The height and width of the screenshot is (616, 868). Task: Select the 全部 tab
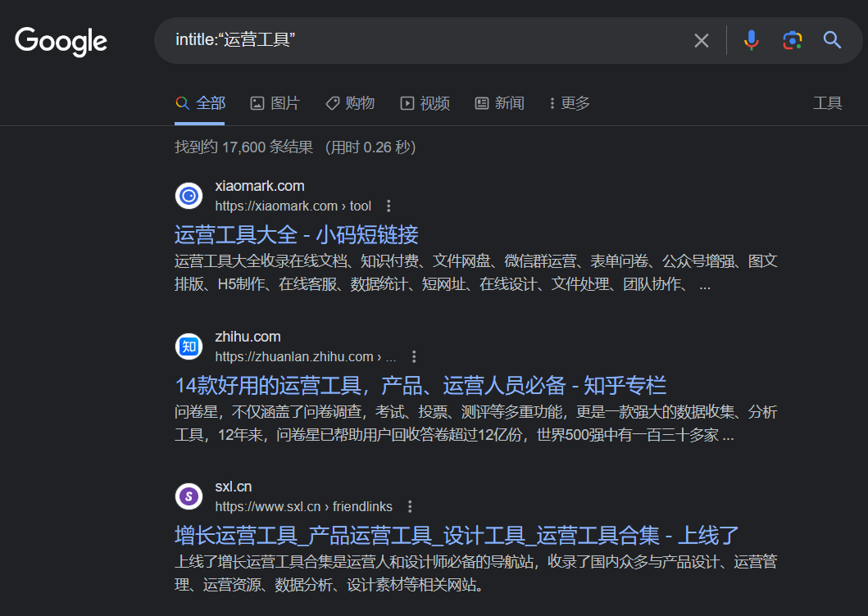click(200, 103)
